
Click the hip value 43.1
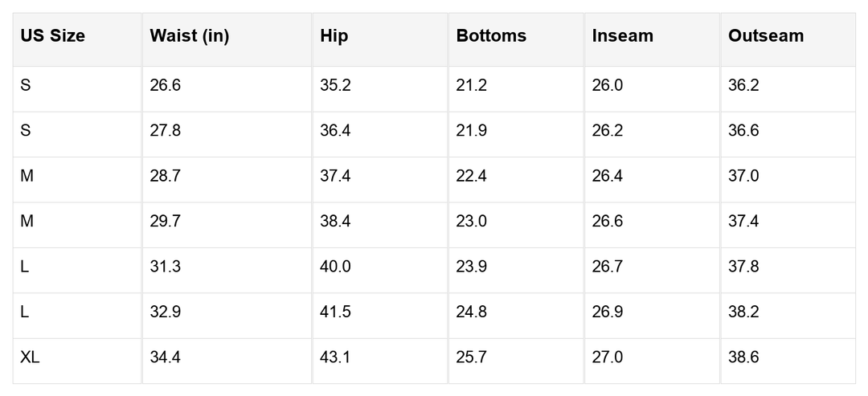[335, 357]
